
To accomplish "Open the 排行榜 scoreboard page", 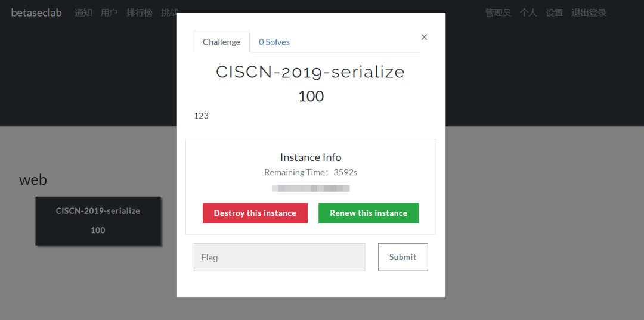I will point(140,13).
